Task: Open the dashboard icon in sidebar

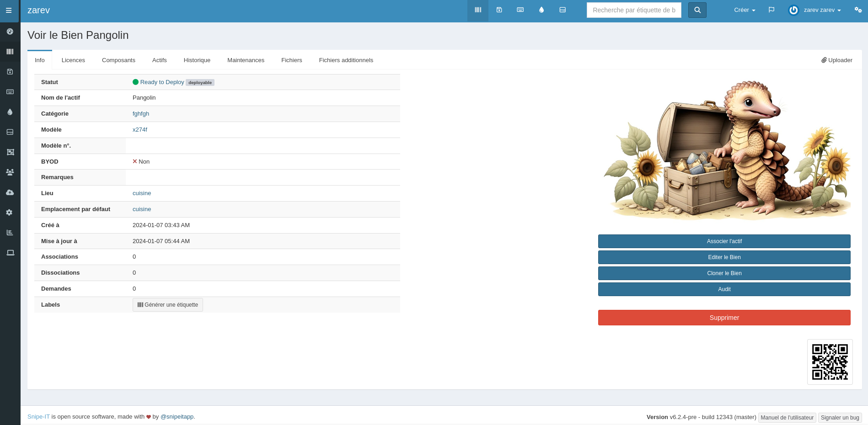Action: coord(10,32)
